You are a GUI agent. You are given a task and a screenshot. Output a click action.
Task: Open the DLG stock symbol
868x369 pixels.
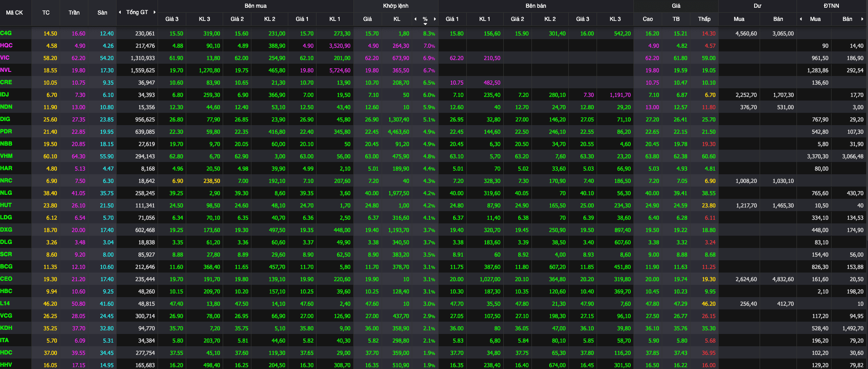[x=6, y=242]
